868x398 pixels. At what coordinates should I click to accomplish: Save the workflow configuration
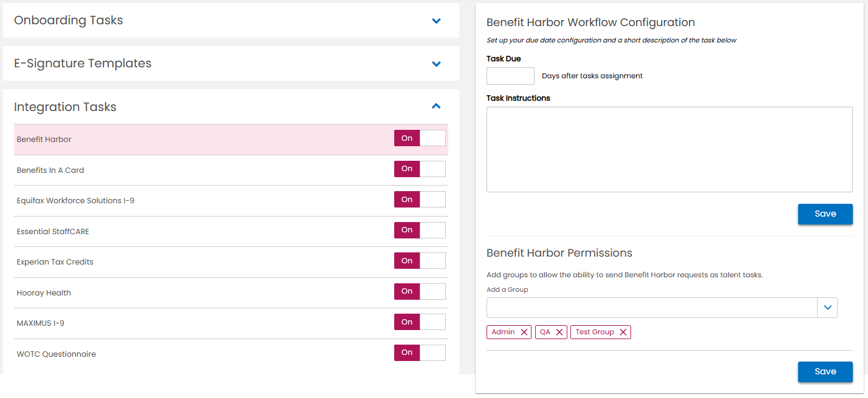825,214
